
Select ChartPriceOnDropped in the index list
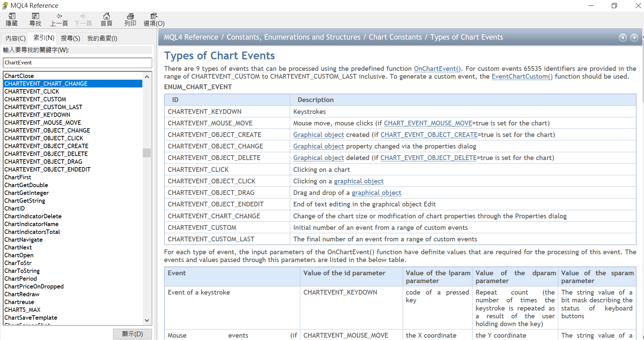(73, 286)
